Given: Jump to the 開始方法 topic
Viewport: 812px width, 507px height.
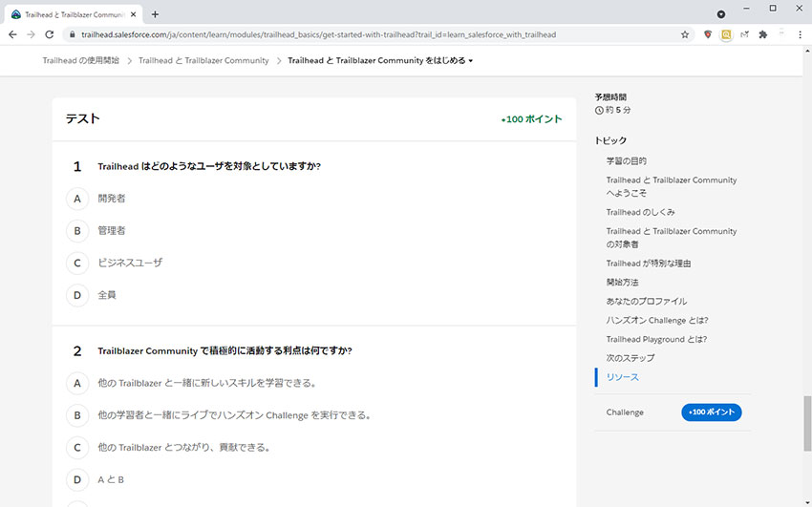Looking at the screenshot, I should (623, 283).
